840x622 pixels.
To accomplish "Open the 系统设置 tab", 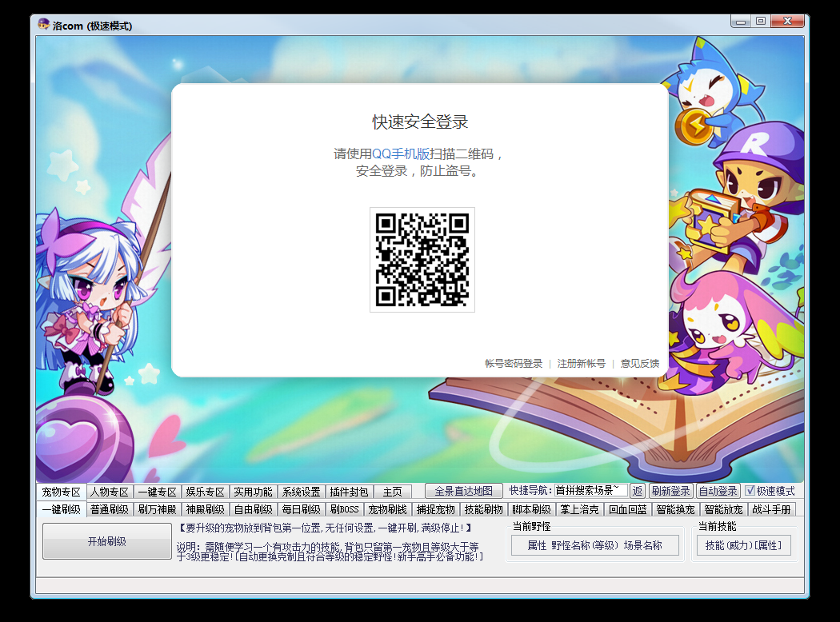I will [x=301, y=492].
